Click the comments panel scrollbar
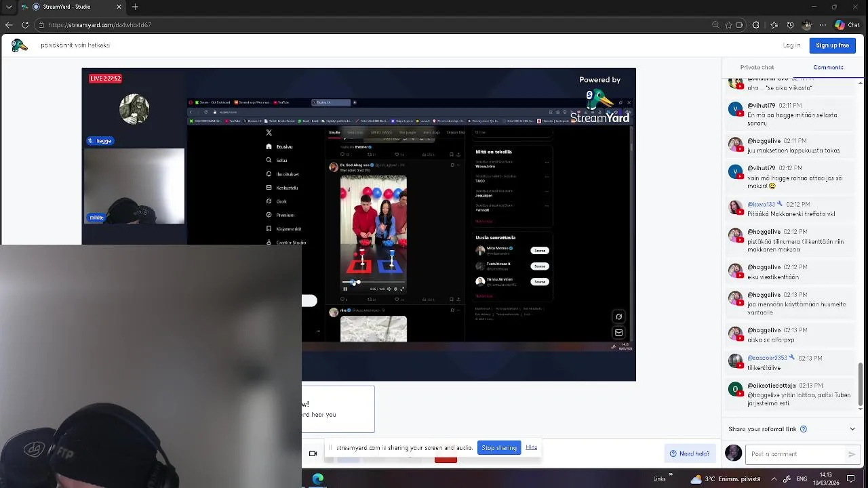Viewport: 868px width, 488px height. tap(861, 385)
